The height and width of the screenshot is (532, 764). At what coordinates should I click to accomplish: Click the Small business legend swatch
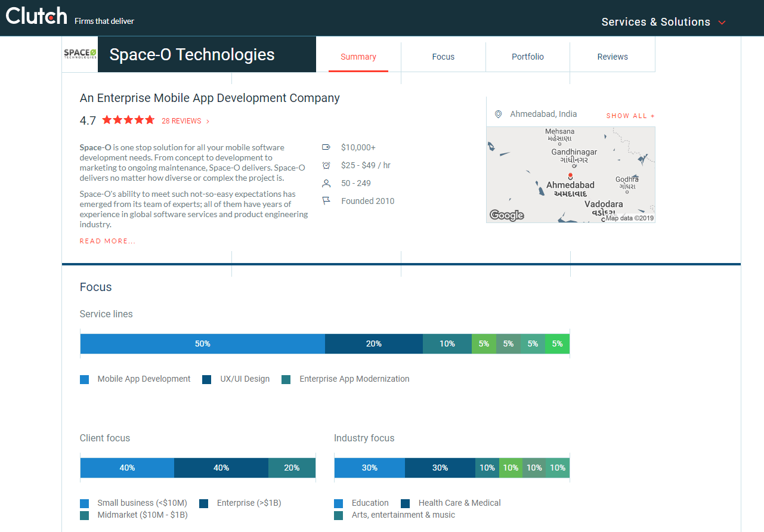pyautogui.click(x=85, y=503)
